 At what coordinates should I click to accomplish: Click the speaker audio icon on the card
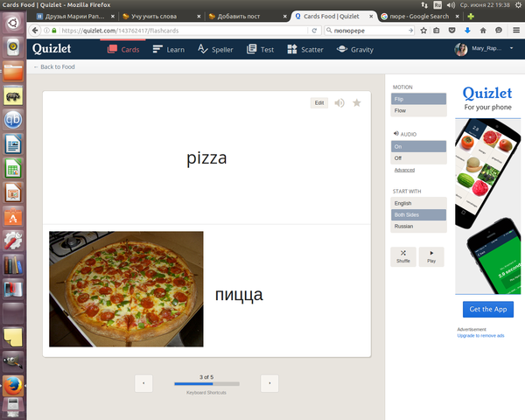(x=339, y=103)
